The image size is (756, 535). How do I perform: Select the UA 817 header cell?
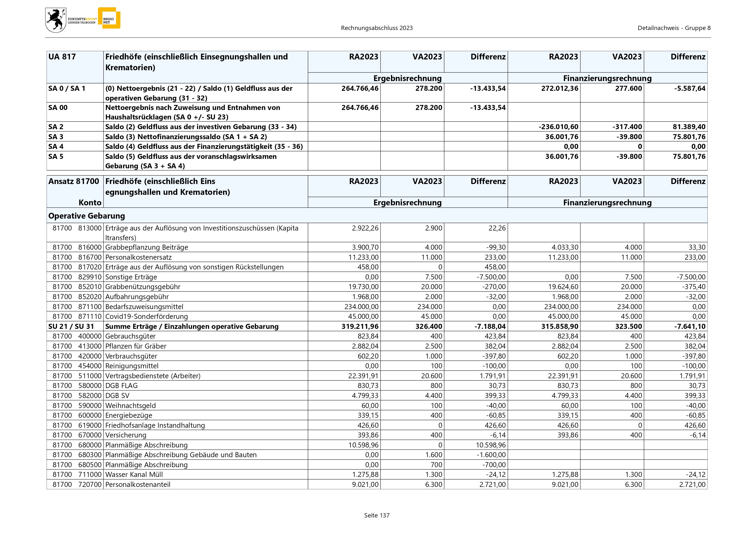[62, 57]
